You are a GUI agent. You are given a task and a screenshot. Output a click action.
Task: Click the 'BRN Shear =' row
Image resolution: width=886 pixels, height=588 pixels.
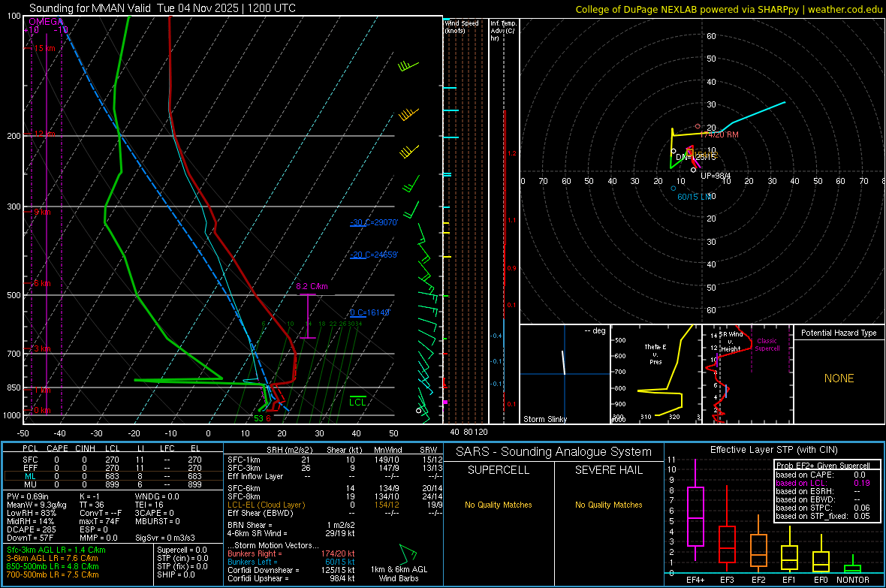coord(291,525)
